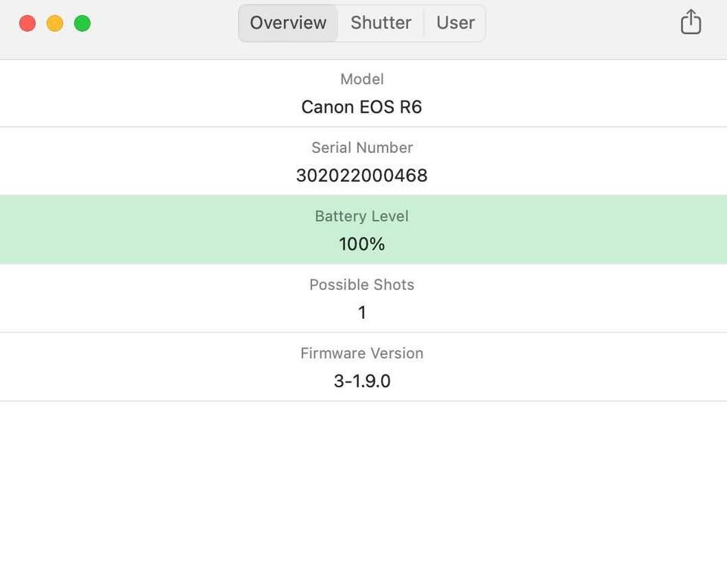Click the Model label

(362, 79)
